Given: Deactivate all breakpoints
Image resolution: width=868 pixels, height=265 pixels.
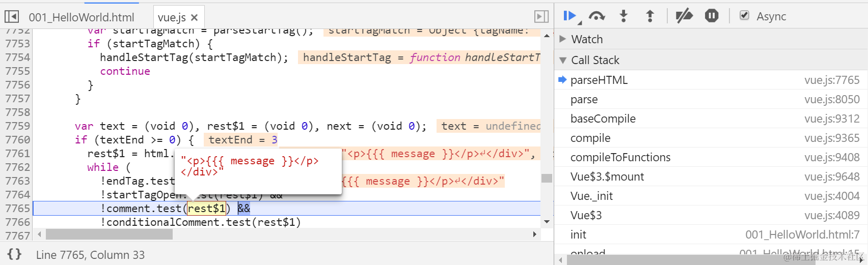Looking at the screenshot, I should [684, 16].
